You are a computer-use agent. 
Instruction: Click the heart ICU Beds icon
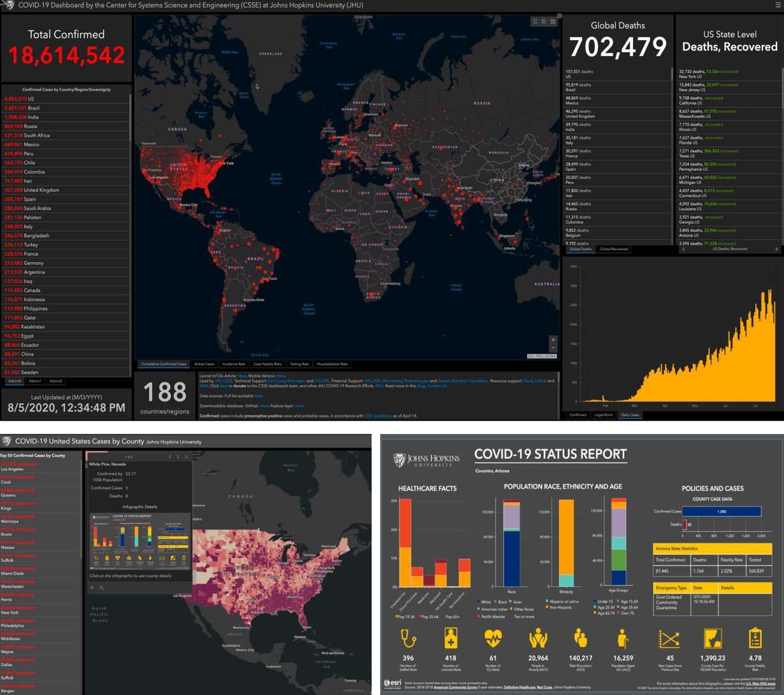[x=494, y=639]
